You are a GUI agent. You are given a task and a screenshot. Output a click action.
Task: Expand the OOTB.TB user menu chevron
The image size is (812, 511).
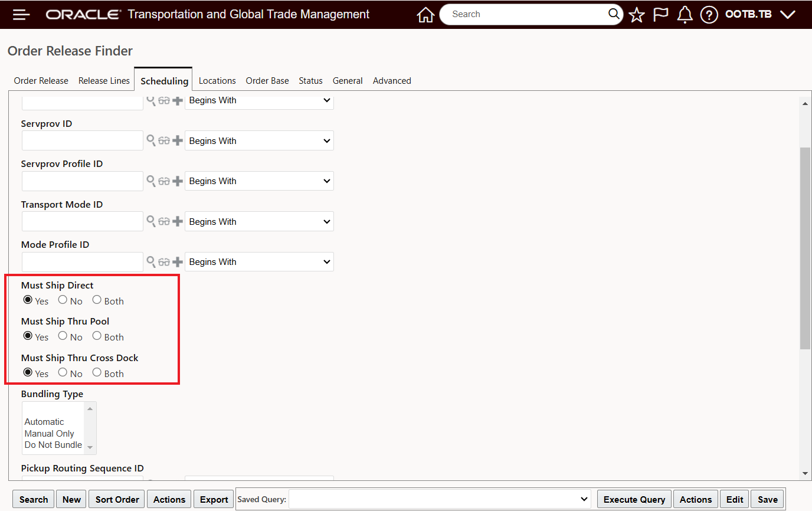click(x=788, y=15)
